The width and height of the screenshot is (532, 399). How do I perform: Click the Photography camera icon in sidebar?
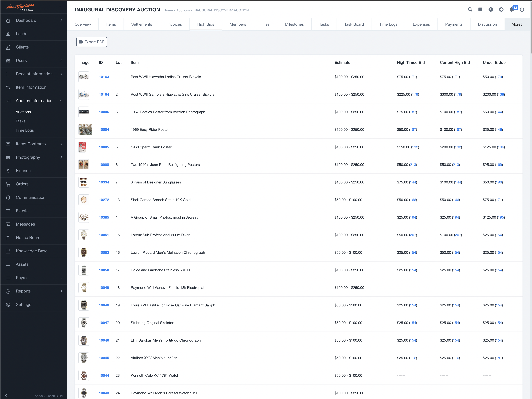tap(8, 157)
